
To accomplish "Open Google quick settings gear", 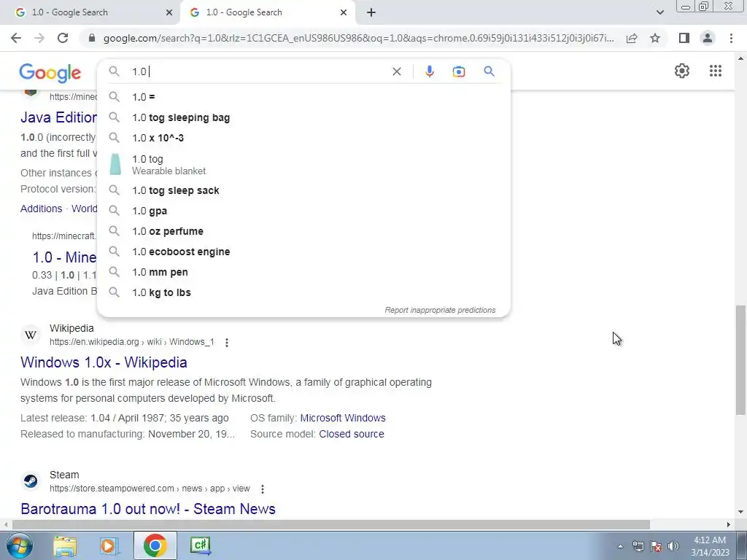I will coord(682,71).
